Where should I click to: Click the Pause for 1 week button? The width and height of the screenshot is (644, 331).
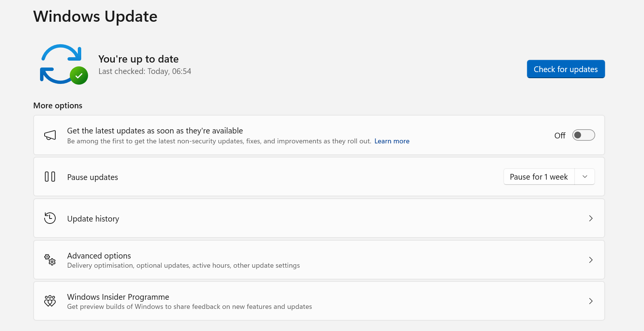coord(539,177)
